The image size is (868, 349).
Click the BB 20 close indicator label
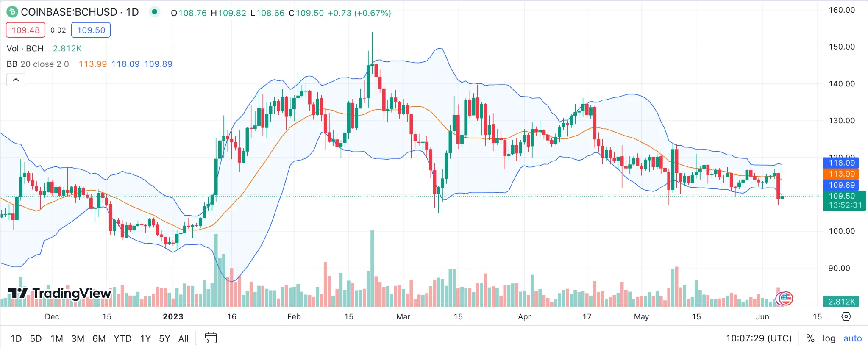(37, 64)
